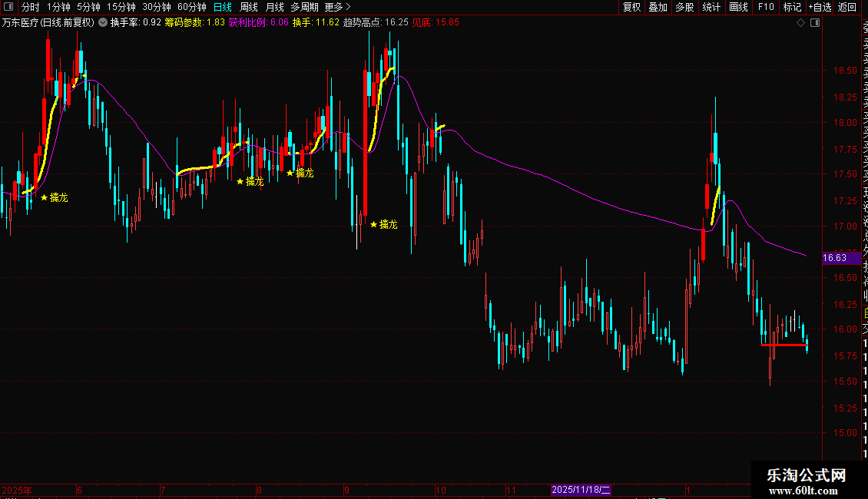This screenshot has height=499, width=868.
Task: Activate the 画线 drawing tool
Action: click(x=738, y=7)
